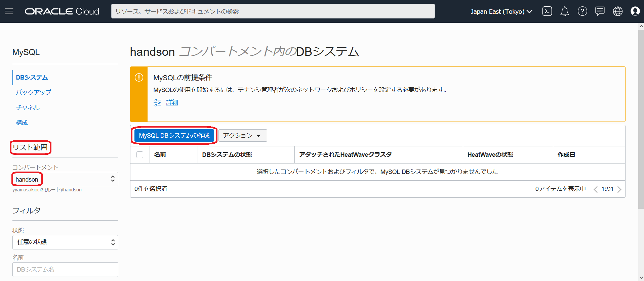Click the MySQLの前提条件 banner title
Viewport: 644px width, 281px height.
coord(183,78)
